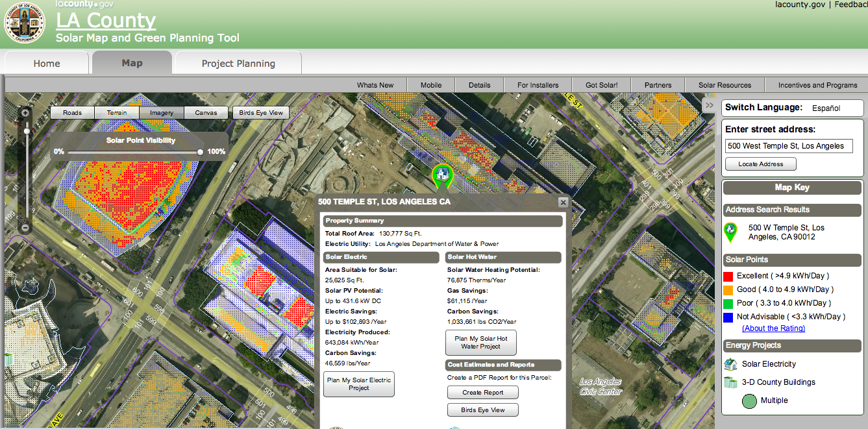The height and width of the screenshot is (429, 868).
Task: Click the Español language button
Action: 827,108
